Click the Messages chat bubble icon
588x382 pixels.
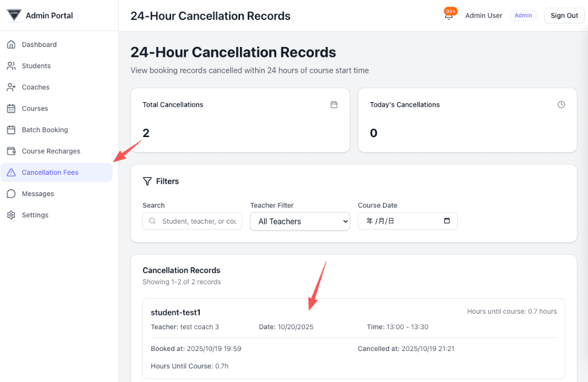pyautogui.click(x=11, y=194)
